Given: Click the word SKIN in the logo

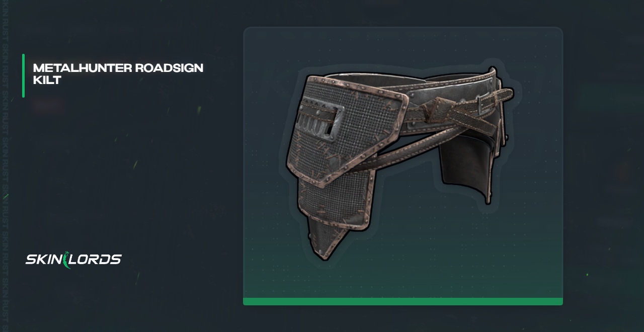Looking at the screenshot, I should click(44, 260).
